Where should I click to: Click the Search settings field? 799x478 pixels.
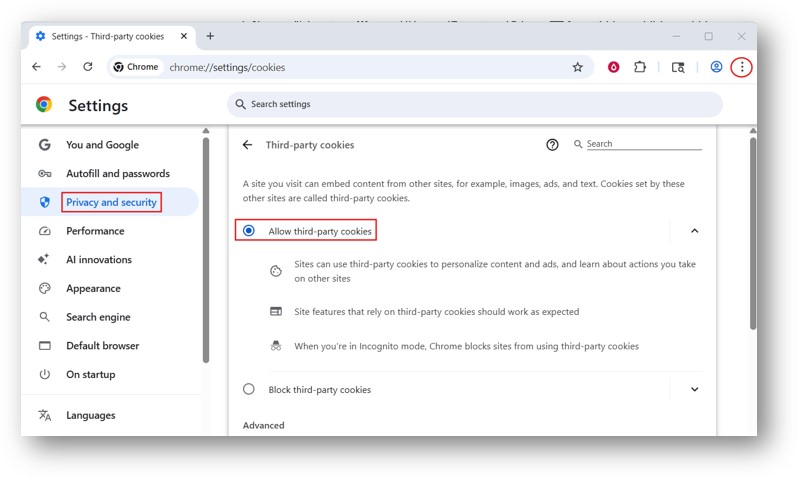pos(474,104)
